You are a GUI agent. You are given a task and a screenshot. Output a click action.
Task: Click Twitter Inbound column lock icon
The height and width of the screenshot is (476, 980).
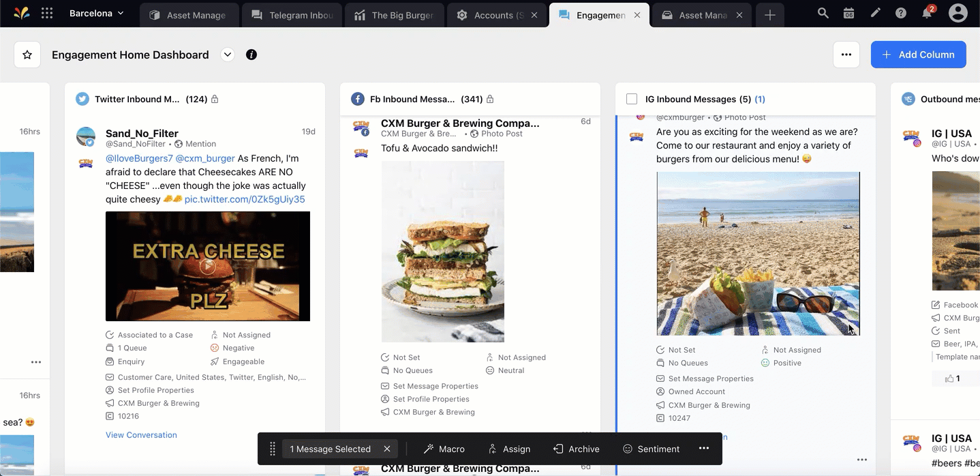215,99
